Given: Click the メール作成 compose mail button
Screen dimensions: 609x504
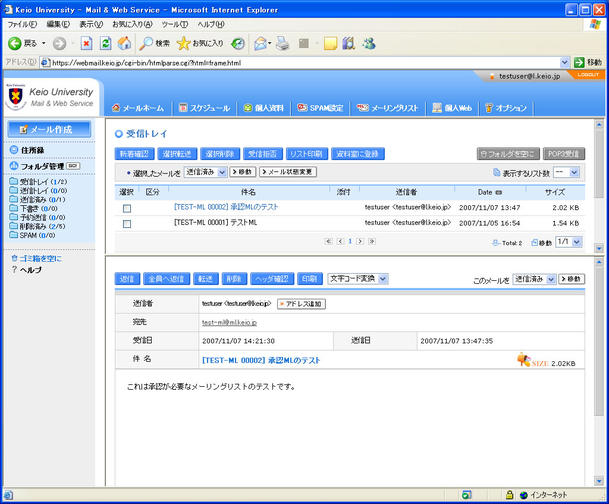Looking at the screenshot, I should pos(50,129).
